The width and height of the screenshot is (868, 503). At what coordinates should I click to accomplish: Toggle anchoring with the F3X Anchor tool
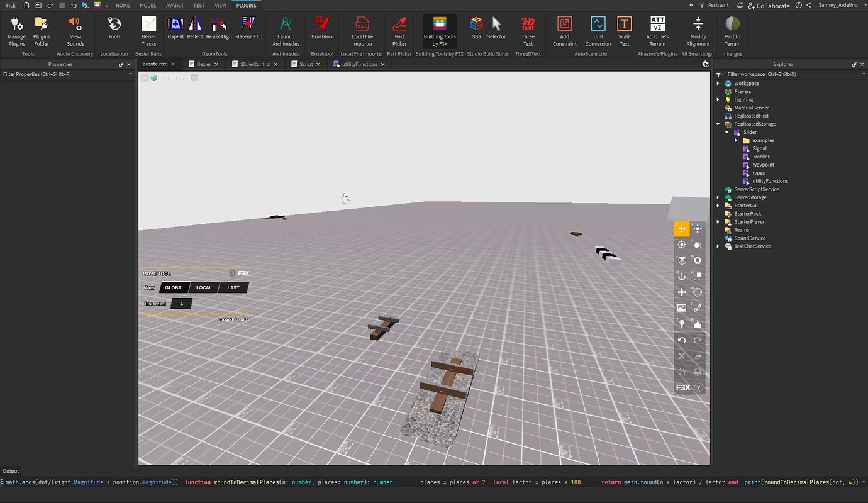click(x=681, y=276)
